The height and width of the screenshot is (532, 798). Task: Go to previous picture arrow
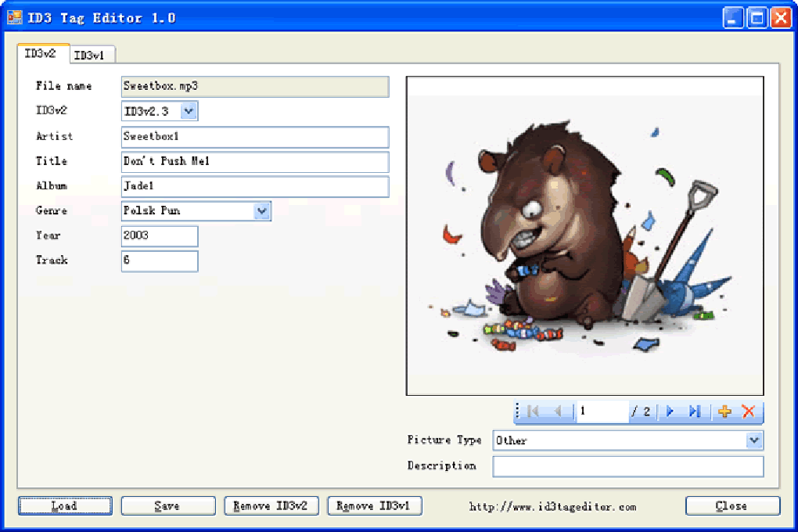pyautogui.click(x=558, y=412)
